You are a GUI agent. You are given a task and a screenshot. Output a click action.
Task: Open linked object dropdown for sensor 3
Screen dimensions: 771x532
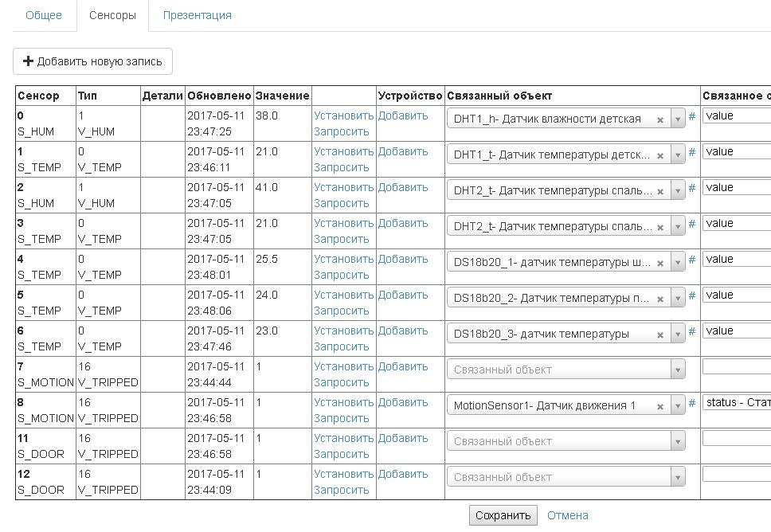(678, 227)
